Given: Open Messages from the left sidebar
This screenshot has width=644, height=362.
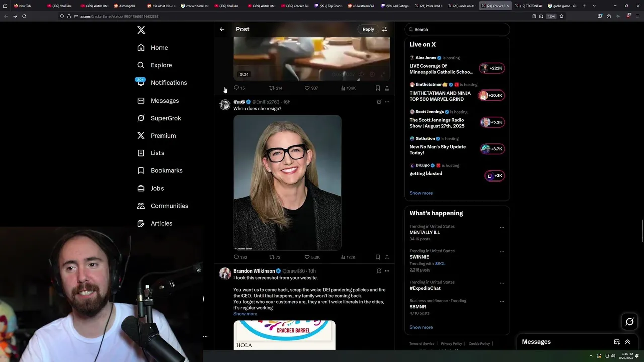Looking at the screenshot, I should (158, 101).
